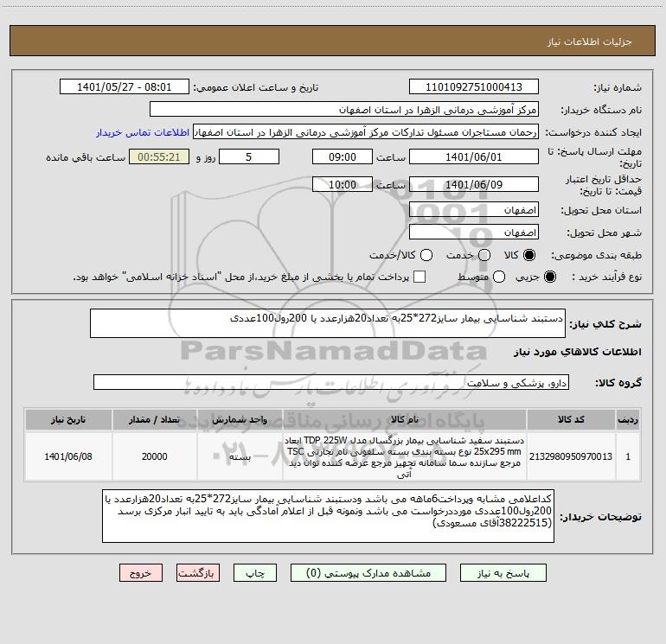Click the response deadline date 1401/06/01
The width and height of the screenshot is (666, 644).
pos(474,156)
